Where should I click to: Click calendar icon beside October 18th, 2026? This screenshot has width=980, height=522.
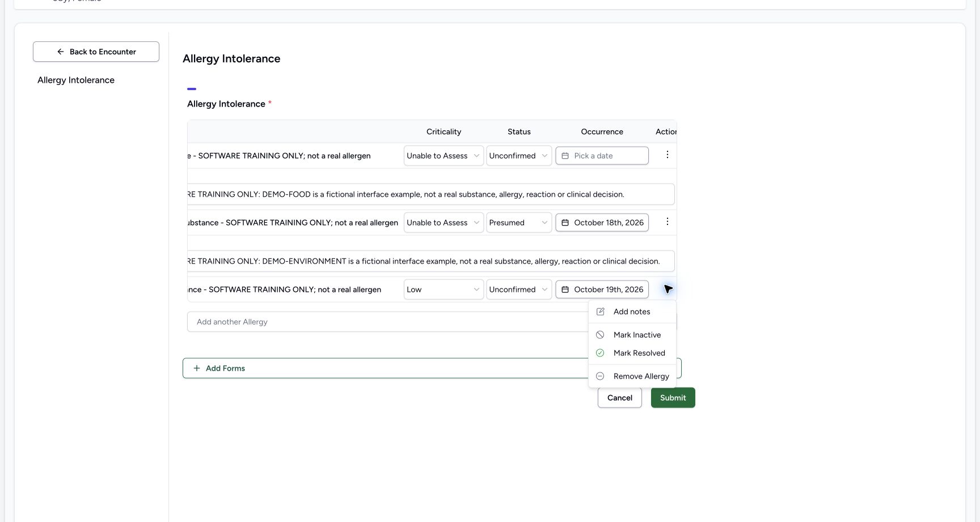565,223
